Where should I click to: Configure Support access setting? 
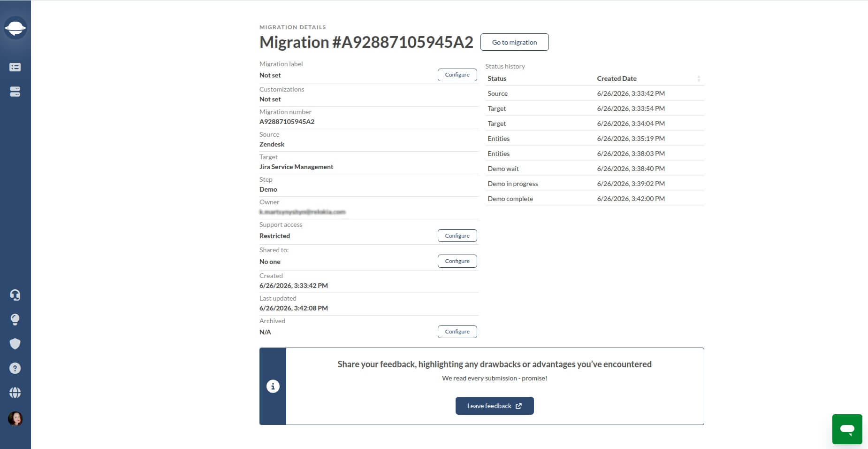457,236
